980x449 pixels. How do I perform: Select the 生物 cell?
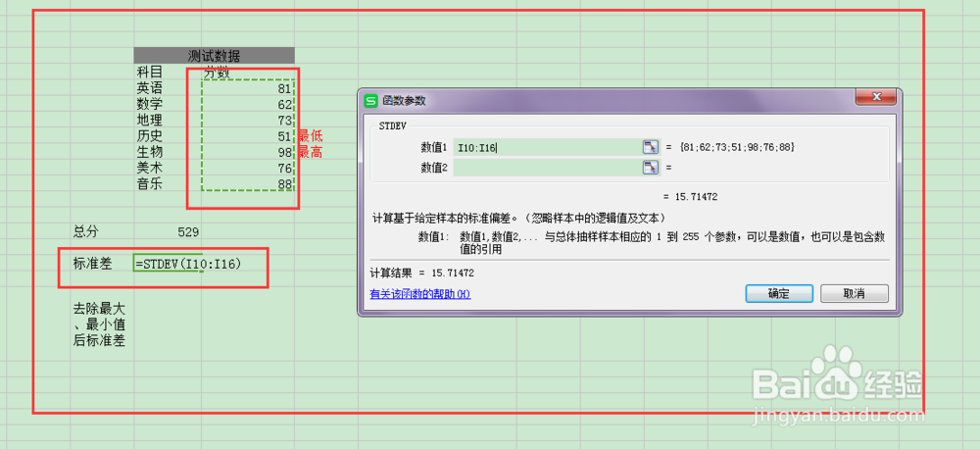click(x=168, y=152)
